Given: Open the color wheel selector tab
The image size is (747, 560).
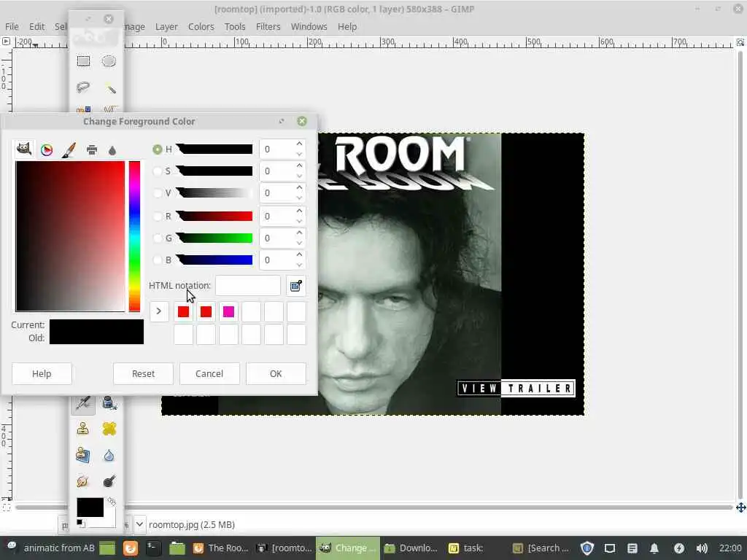Looking at the screenshot, I should [x=47, y=150].
